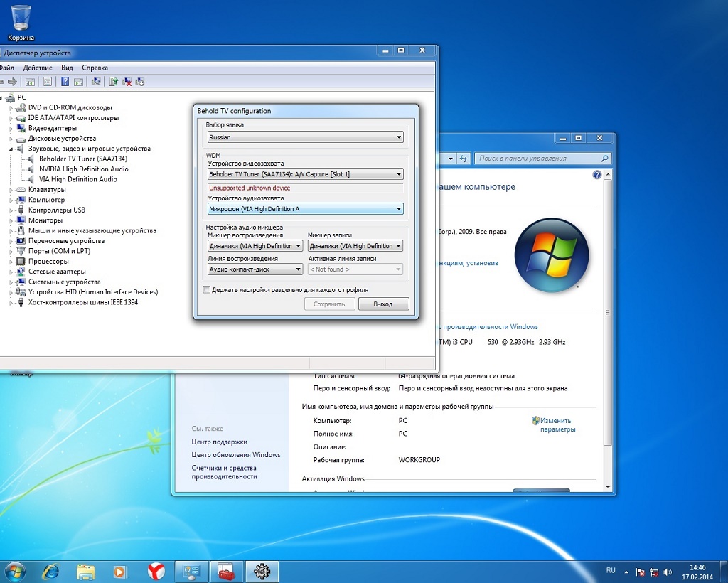Viewport: 728px width, 583px height.
Task: Open Internet Explorer from the taskbar
Action: 50,570
